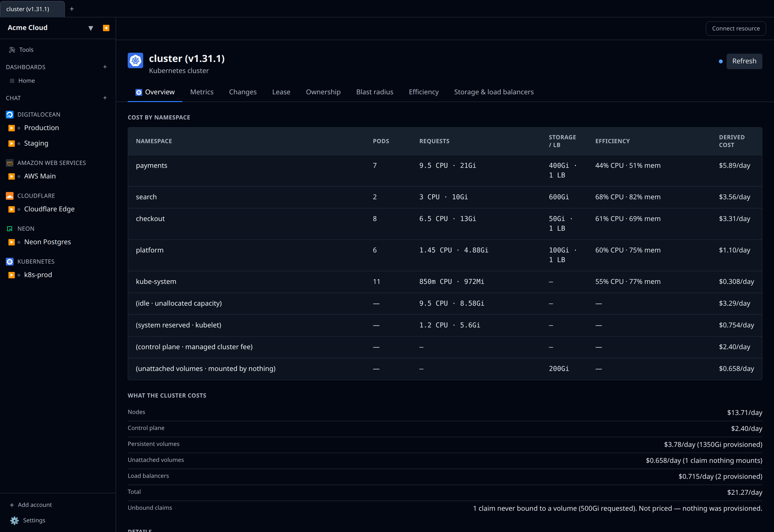Click the Refresh button
Viewport: 774px width, 532px height.
pyautogui.click(x=744, y=61)
